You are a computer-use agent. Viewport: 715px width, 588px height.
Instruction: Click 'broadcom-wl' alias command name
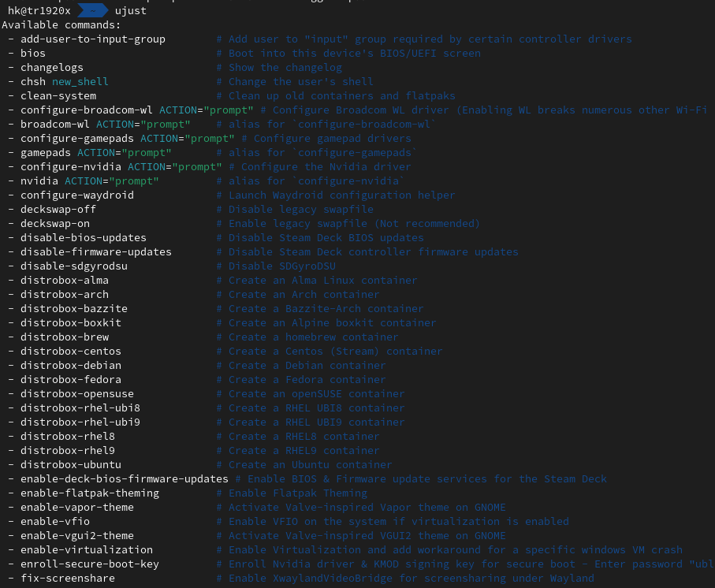(55, 124)
